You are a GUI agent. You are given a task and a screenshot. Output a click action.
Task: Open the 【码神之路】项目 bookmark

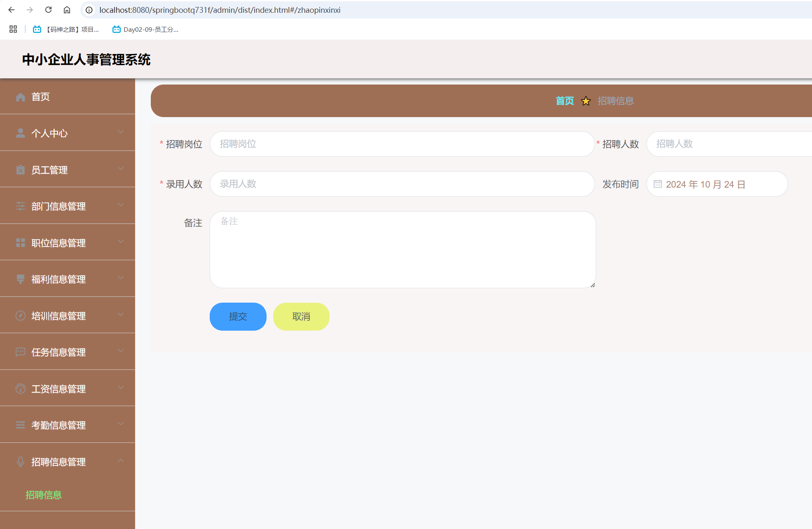66,29
